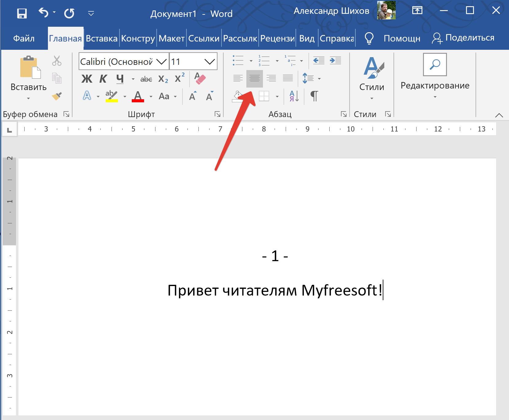The width and height of the screenshot is (509, 420).
Task: Click the line spacing icon
Action: (308, 78)
